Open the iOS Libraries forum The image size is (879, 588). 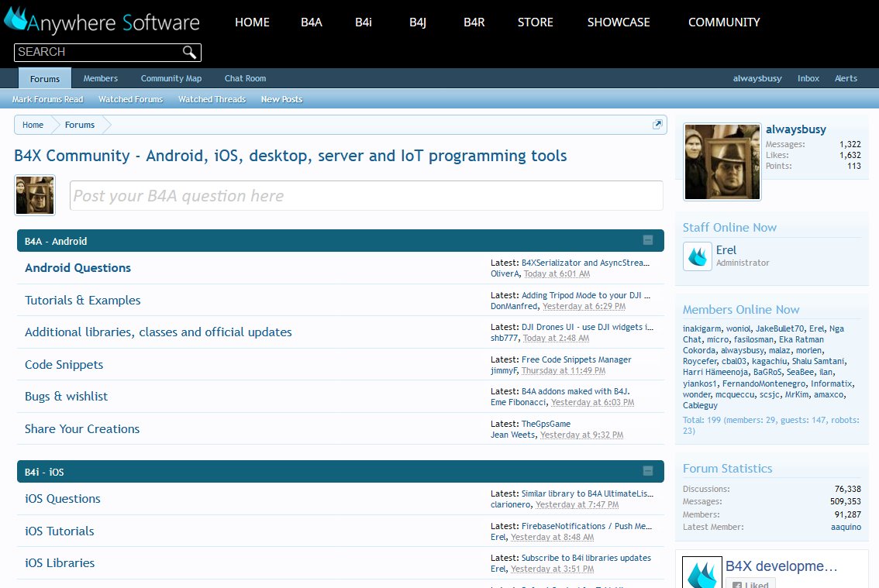click(x=60, y=563)
